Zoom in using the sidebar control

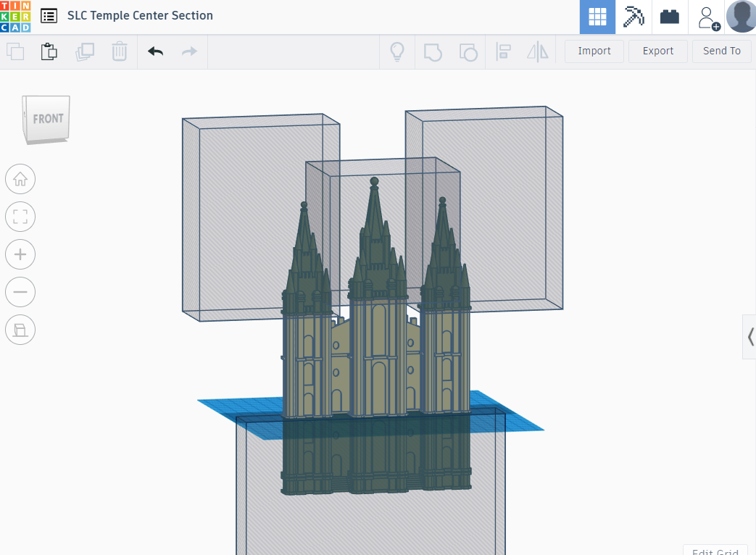(20, 254)
